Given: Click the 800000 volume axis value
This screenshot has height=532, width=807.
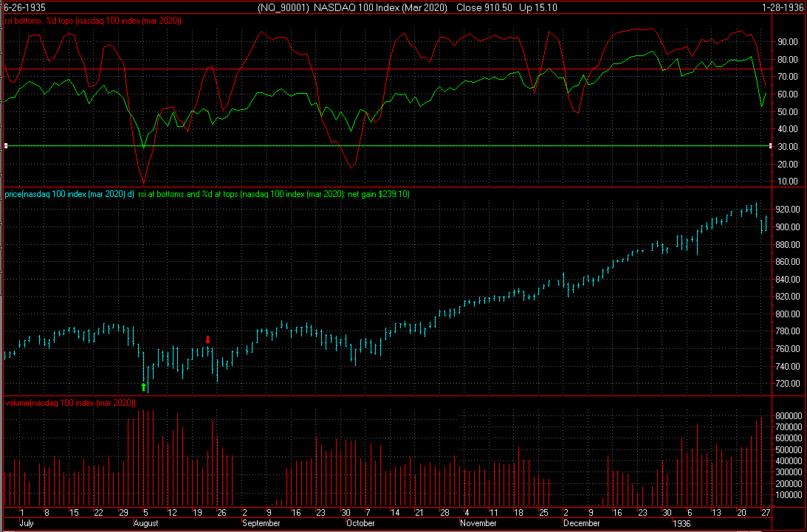Looking at the screenshot, I should pyautogui.click(x=789, y=416).
